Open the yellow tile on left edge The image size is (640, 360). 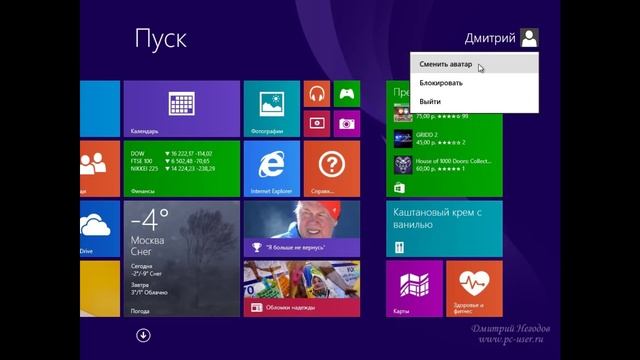[x=100, y=289]
